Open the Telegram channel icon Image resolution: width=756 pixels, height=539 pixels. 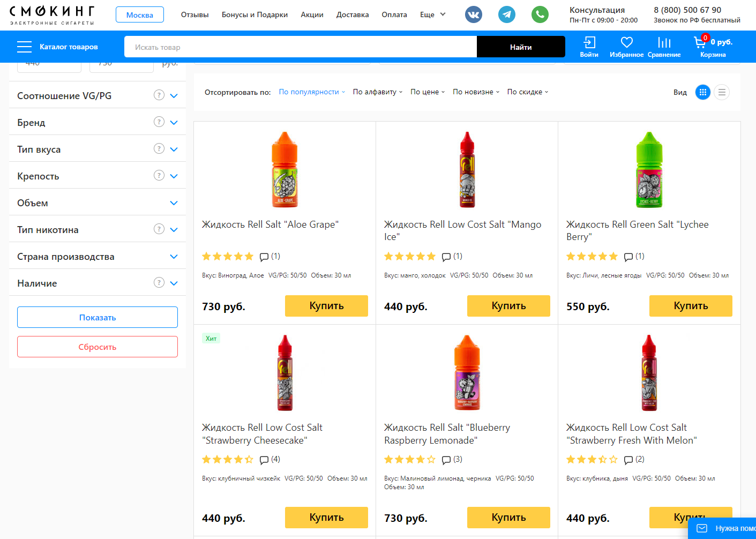tap(507, 14)
